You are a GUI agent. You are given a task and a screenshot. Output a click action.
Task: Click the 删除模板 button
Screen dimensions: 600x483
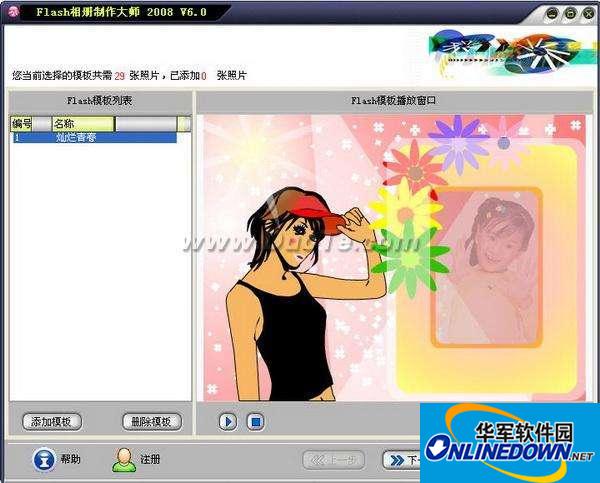pyautogui.click(x=152, y=422)
